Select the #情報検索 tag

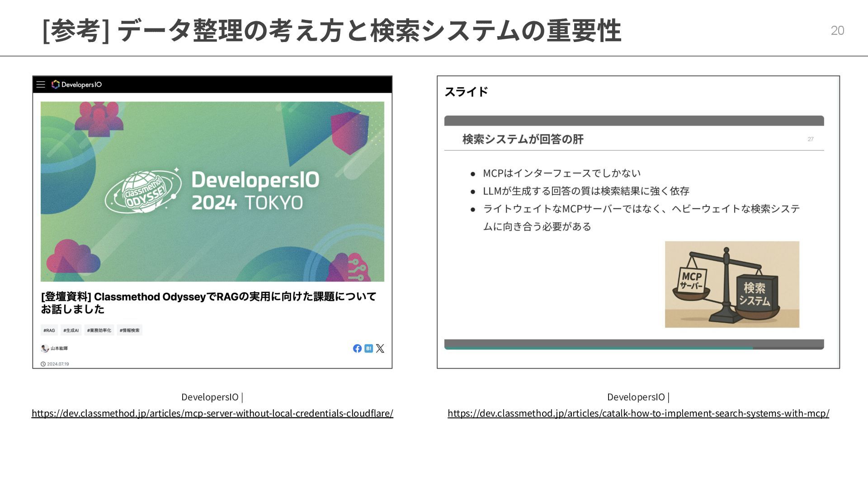[129, 330]
